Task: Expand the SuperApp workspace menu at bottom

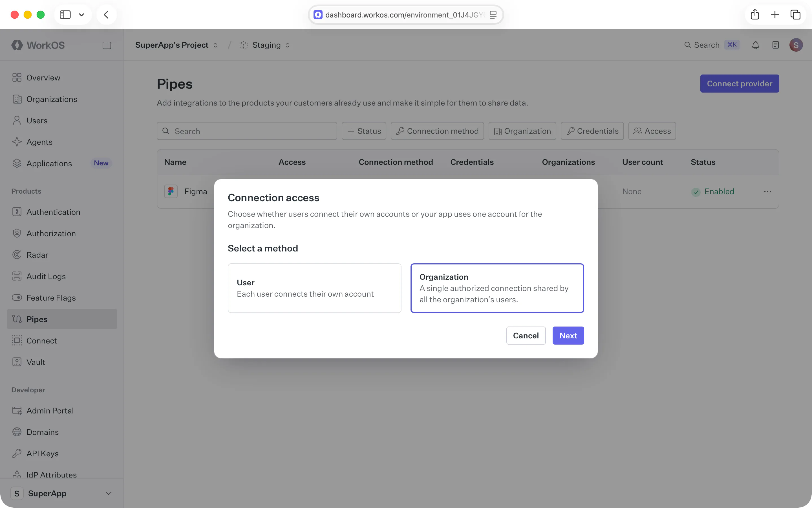Action: pyautogui.click(x=62, y=493)
